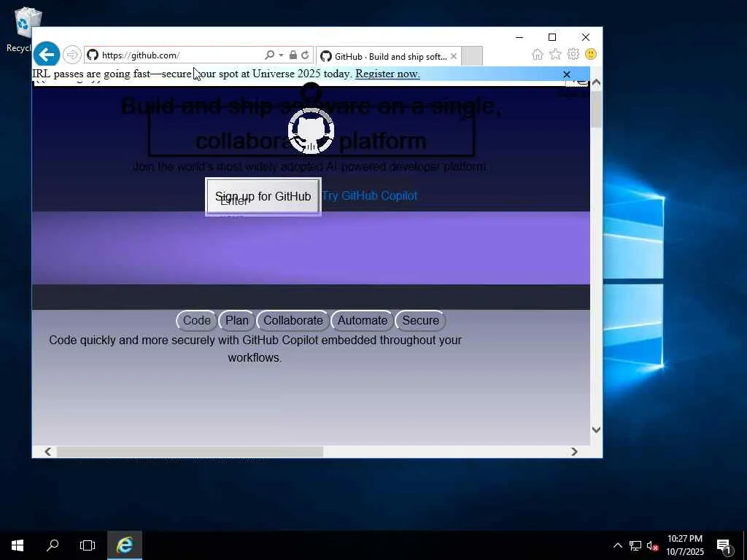Click the Forward navigation arrow
Screen dimensions: 747x560
[x=72, y=55]
